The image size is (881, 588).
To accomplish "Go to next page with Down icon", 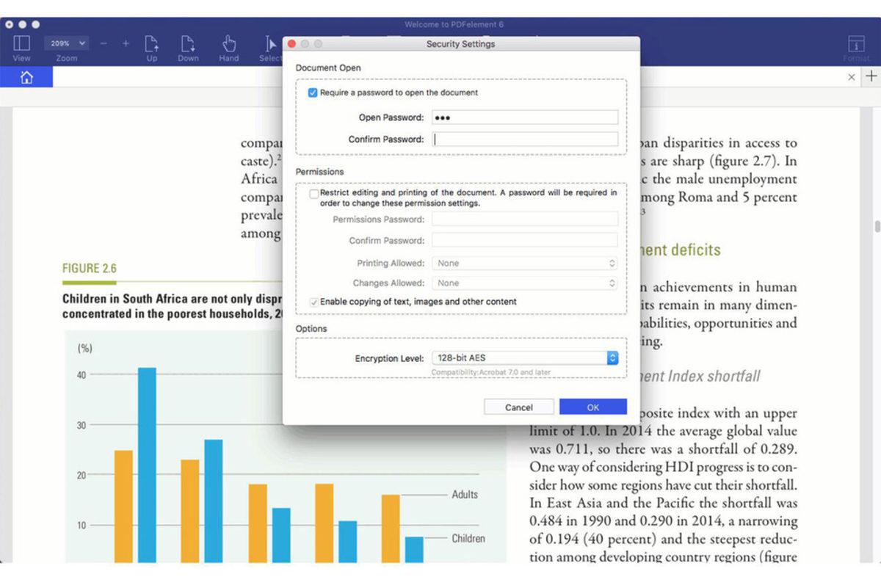I will point(188,44).
